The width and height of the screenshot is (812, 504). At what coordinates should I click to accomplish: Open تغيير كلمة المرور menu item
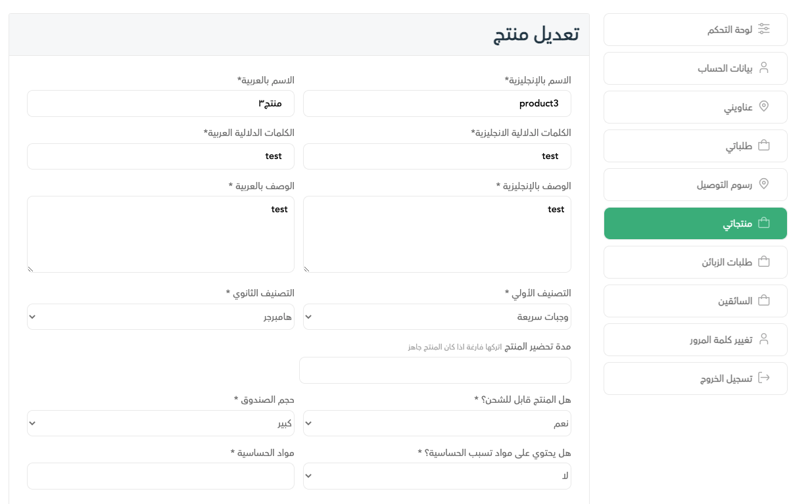pyautogui.click(x=695, y=339)
